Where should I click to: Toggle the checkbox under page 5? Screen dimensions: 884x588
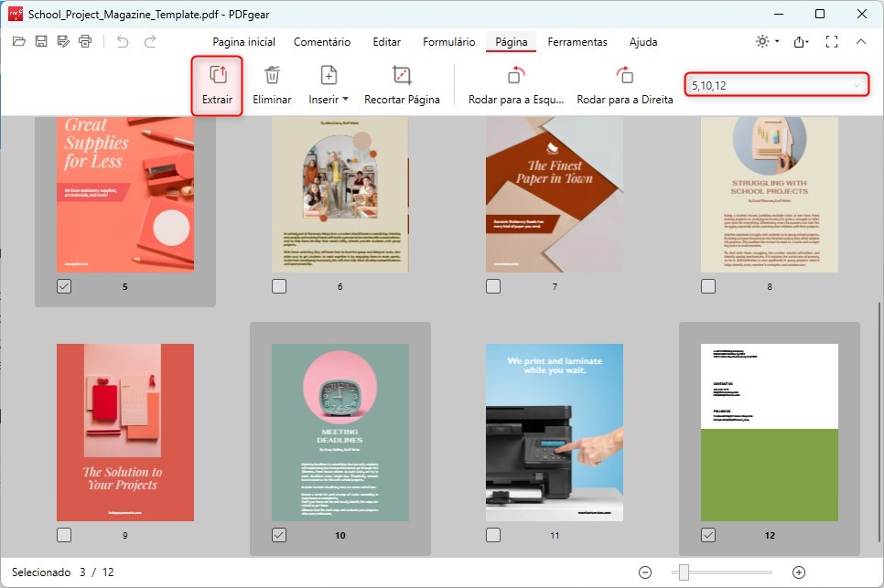pos(63,286)
